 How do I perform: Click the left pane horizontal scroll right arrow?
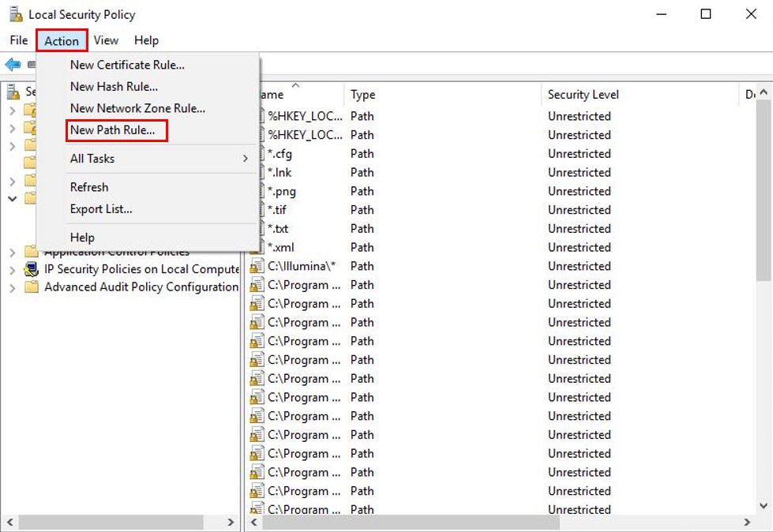click(231, 523)
